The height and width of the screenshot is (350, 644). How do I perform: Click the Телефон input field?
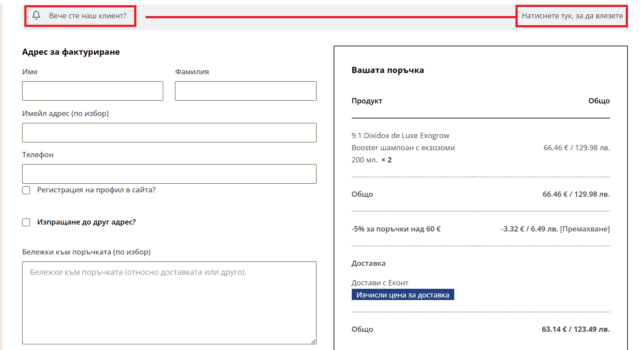pos(169,174)
